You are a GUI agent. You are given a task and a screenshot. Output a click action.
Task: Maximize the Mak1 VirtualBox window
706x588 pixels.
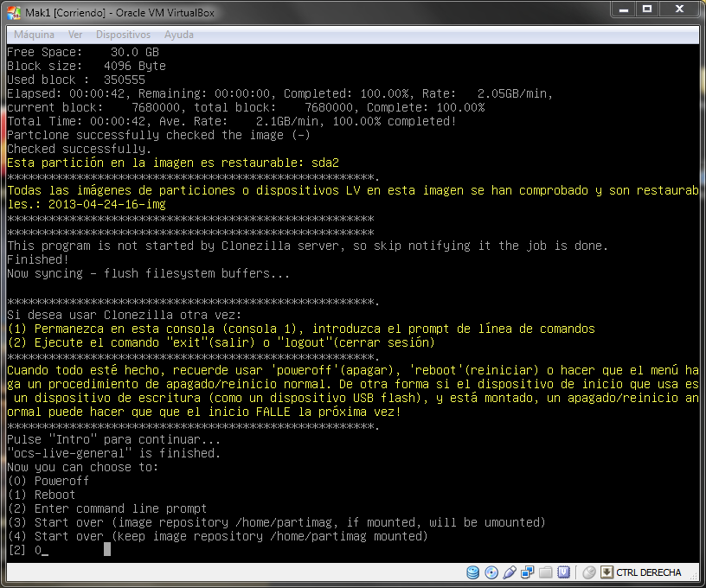tap(647, 9)
